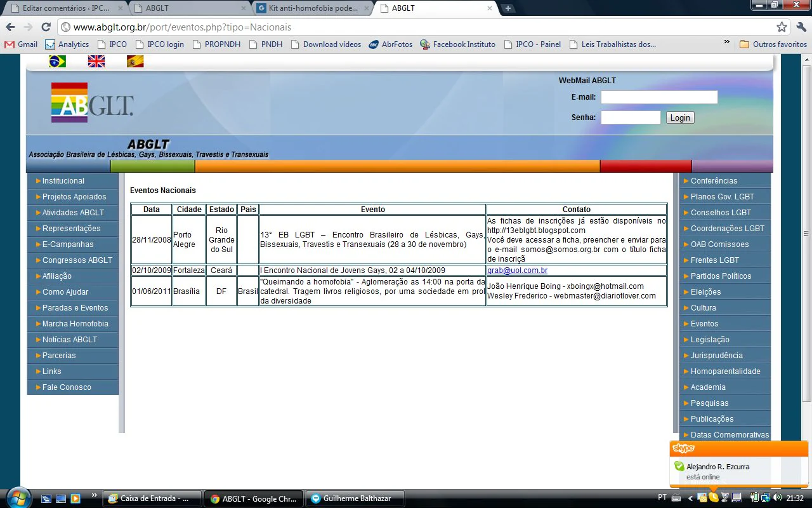Open Notícias ABGLT menu item
The height and width of the screenshot is (508, 812).
pyautogui.click(x=72, y=340)
